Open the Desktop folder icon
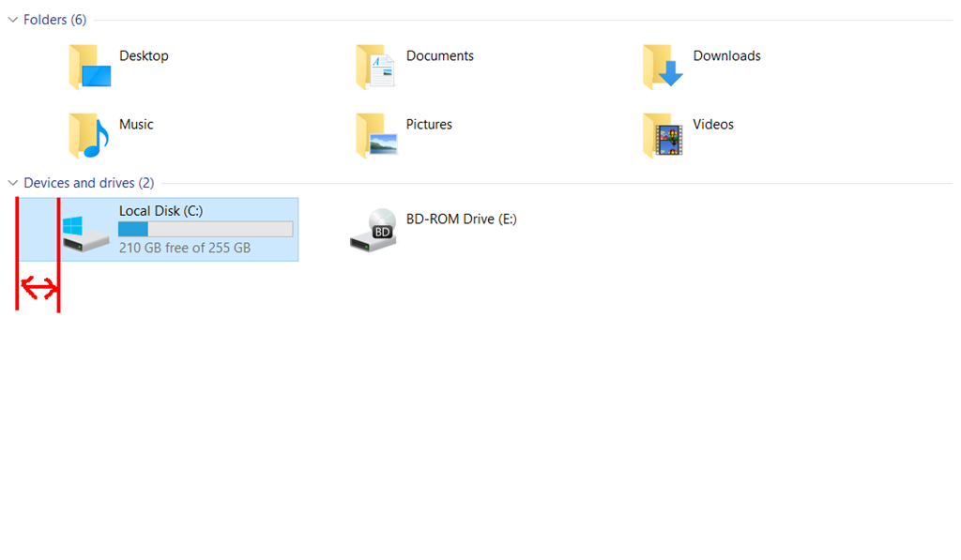 click(89, 67)
